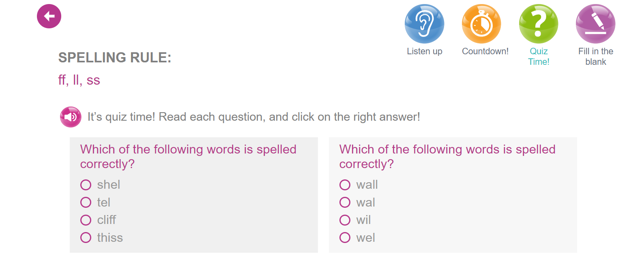644x260 pixels.
Task: Open the green Quiz Time question mark
Action: pos(539,24)
